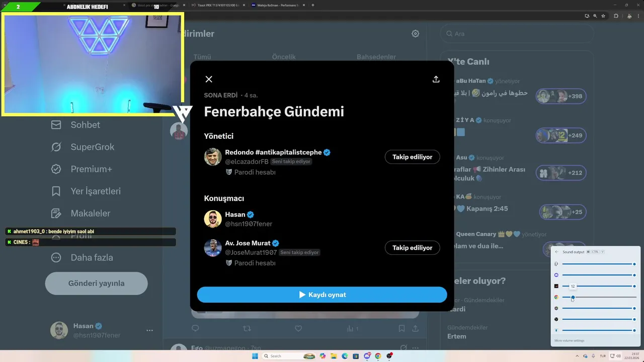Click Av. Jose Murat's Takip ediliyor button
The image size is (644, 362).
point(413,247)
